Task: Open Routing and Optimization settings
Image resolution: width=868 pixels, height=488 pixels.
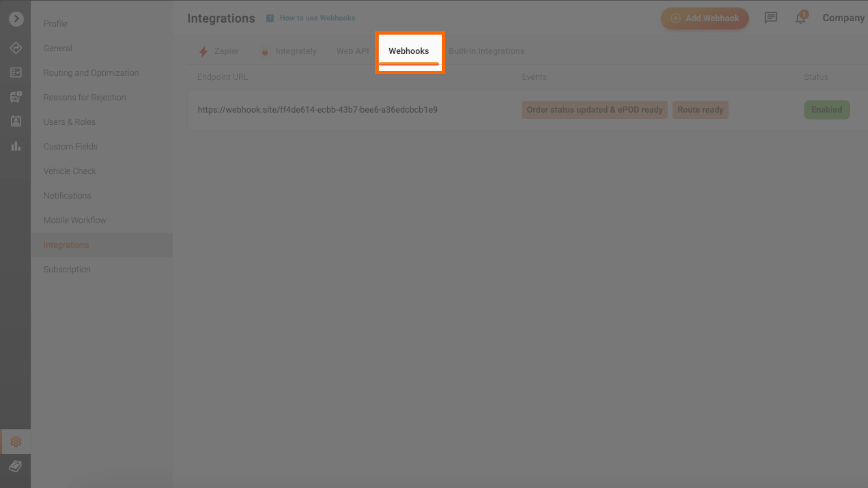Action: coord(91,73)
